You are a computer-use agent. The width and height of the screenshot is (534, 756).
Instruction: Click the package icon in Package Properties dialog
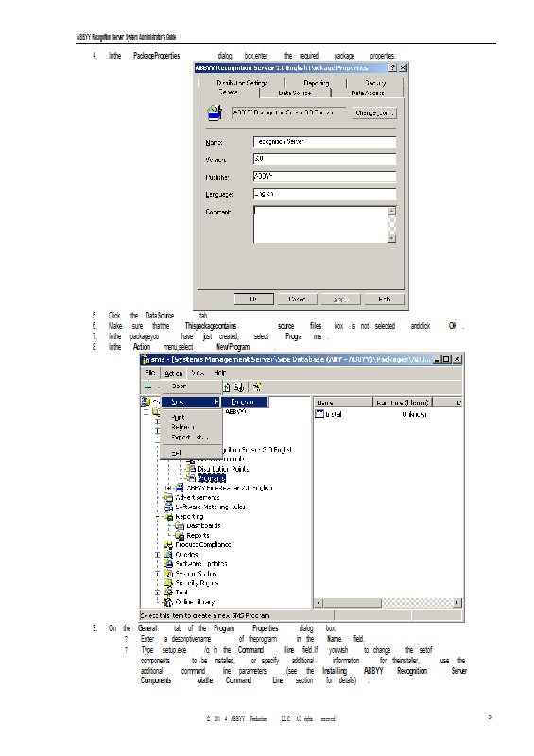215,112
